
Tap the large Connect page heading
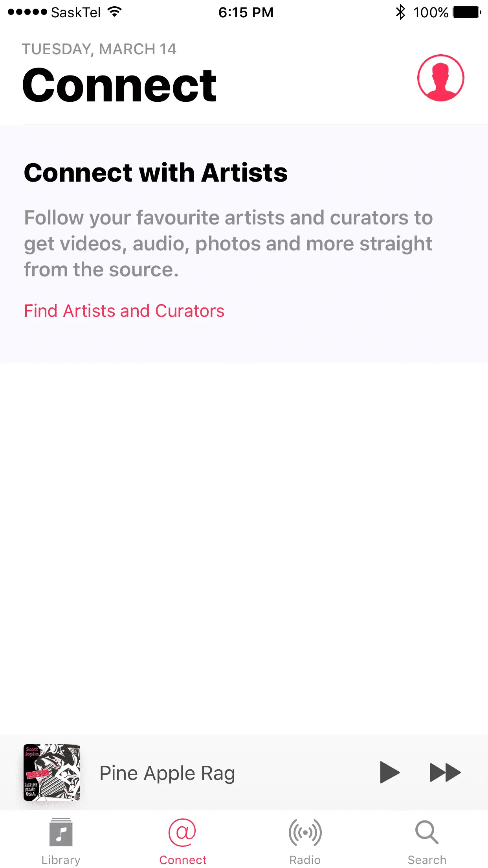tap(119, 85)
